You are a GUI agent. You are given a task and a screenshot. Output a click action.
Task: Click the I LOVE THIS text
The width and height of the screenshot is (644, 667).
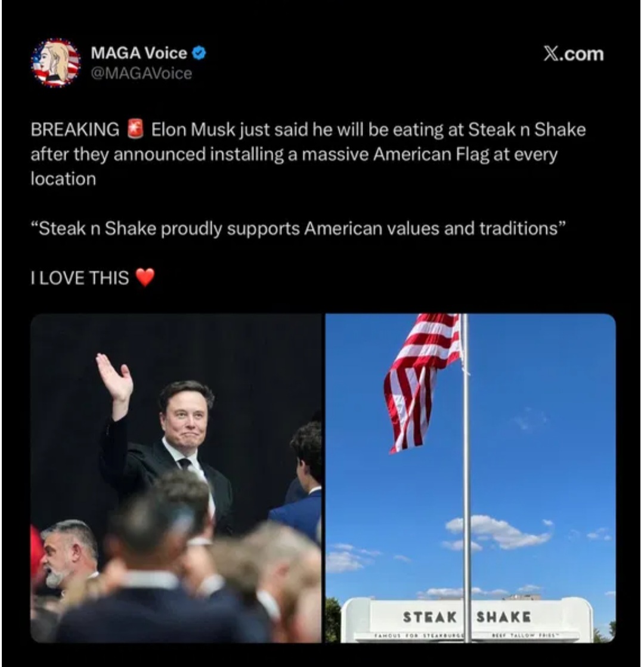point(79,278)
